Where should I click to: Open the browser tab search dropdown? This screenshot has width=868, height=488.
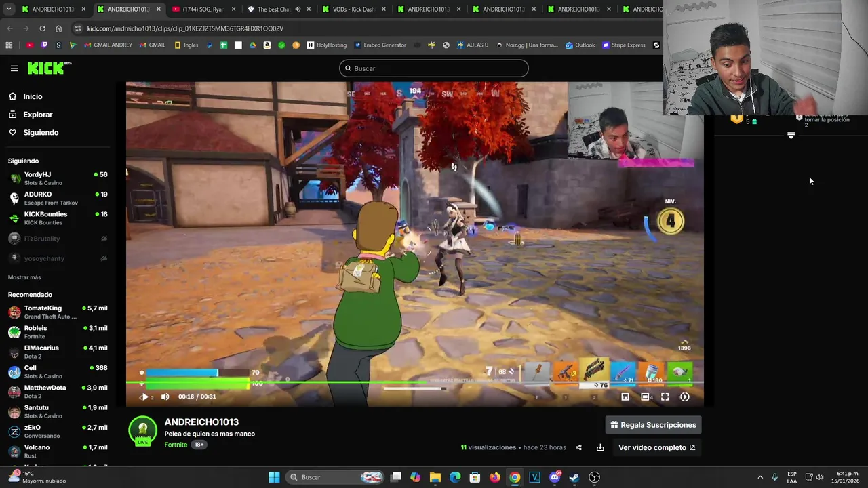[x=9, y=9]
